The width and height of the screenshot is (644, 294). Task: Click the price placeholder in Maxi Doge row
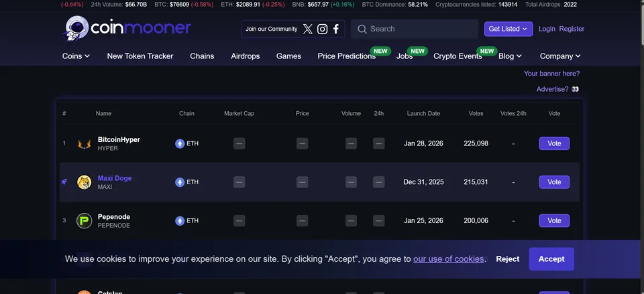pyautogui.click(x=302, y=182)
